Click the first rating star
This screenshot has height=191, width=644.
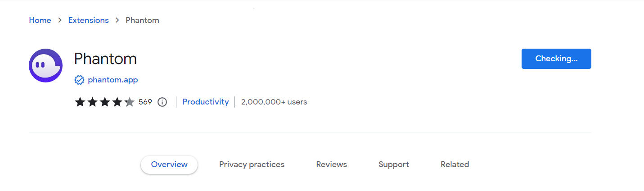[80, 102]
